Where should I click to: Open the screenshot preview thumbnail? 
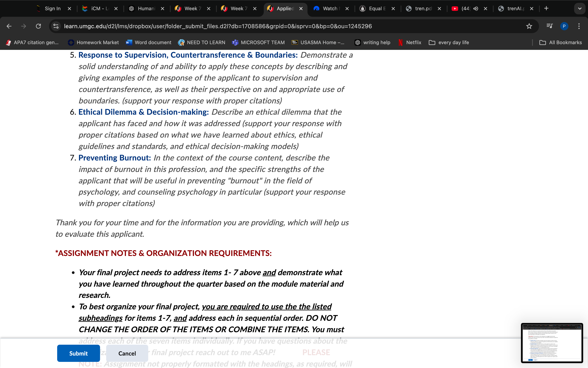pyautogui.click(x=552, y=343)
